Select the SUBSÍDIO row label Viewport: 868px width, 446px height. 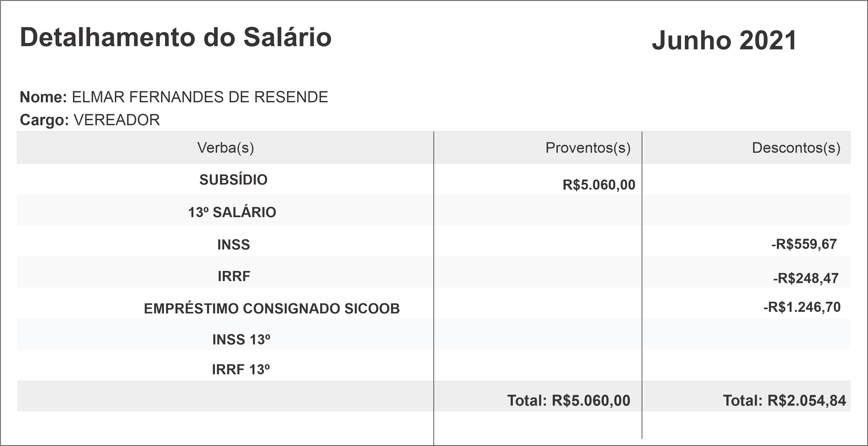pos(233,180)
